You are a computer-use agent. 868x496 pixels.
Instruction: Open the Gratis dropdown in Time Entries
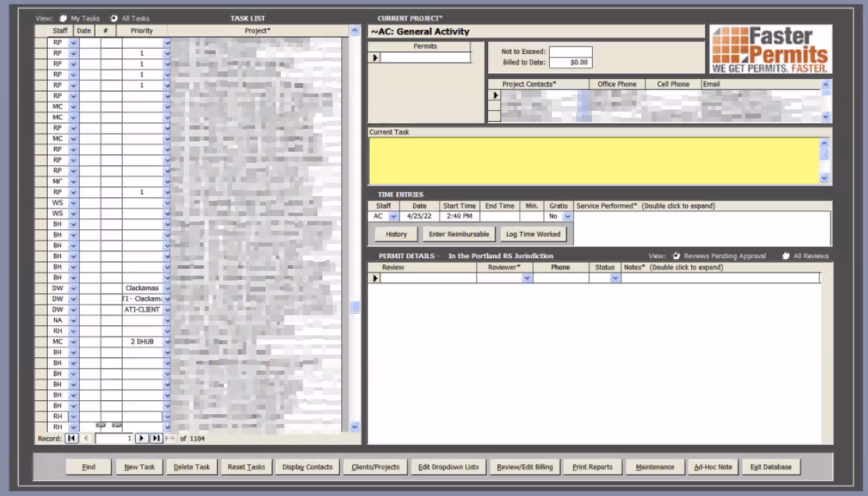coord(567,216)
